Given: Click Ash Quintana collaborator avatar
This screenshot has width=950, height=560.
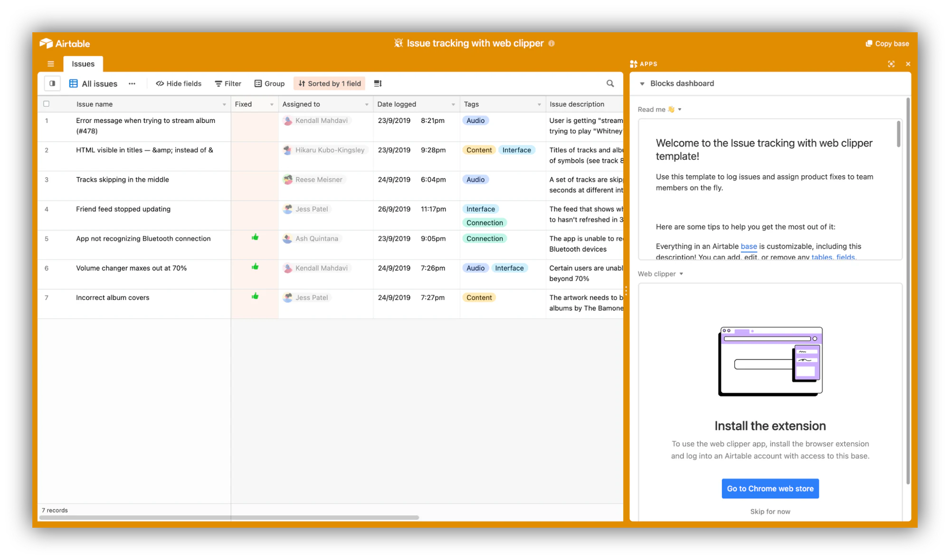Looking at the screenshot, I should tap(287, 238).
